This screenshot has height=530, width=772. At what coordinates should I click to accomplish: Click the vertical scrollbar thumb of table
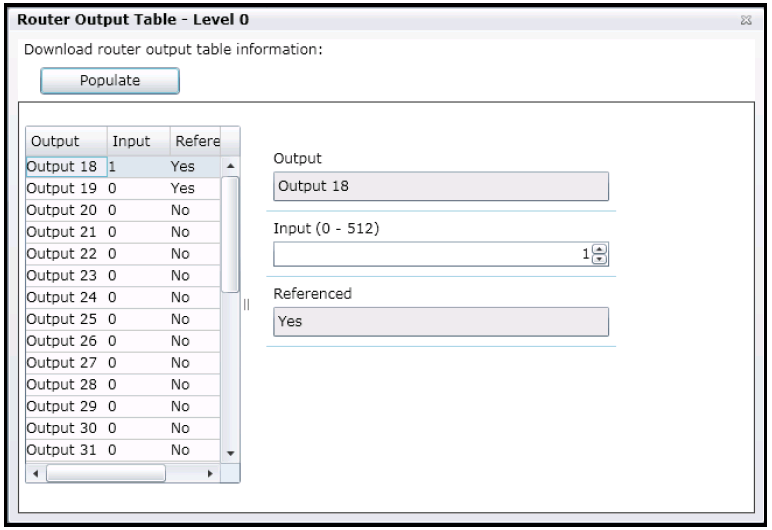(x=230, y=234)
